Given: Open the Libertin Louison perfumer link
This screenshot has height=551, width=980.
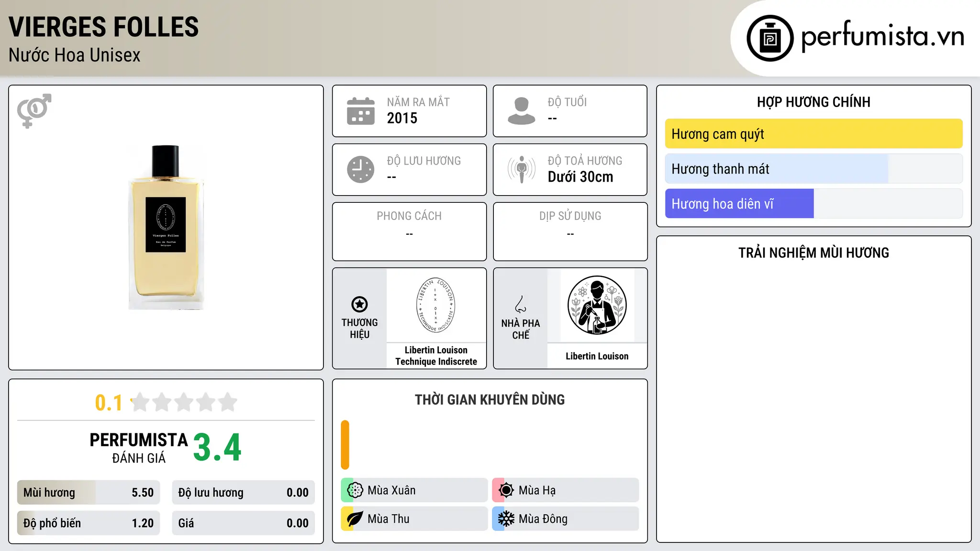Looking at the screenshot, I should tap(597, 356).
